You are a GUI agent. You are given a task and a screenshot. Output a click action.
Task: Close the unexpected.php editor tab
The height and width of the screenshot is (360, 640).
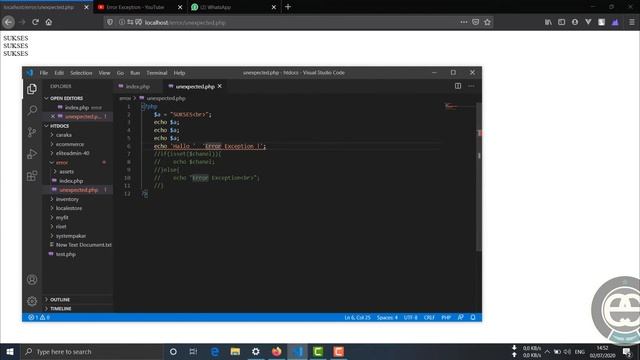220,86
